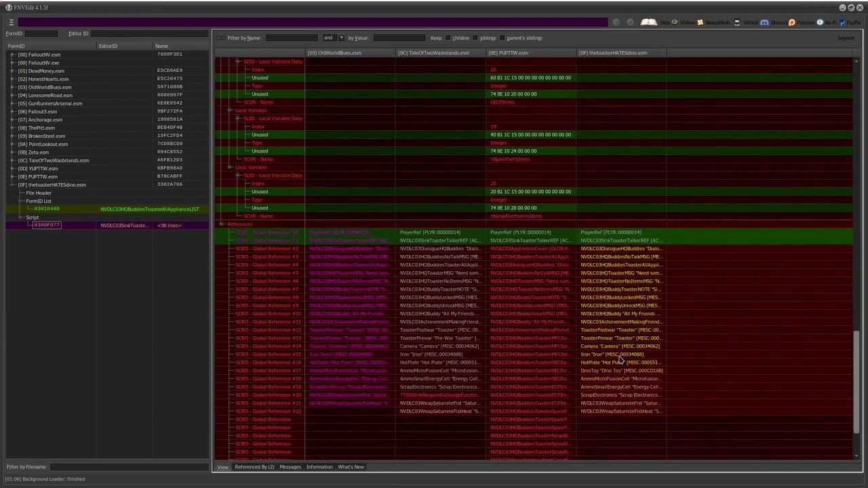This screenshot has width=868, height=488.
Task: Open the What's New tab
Action: 351,467
